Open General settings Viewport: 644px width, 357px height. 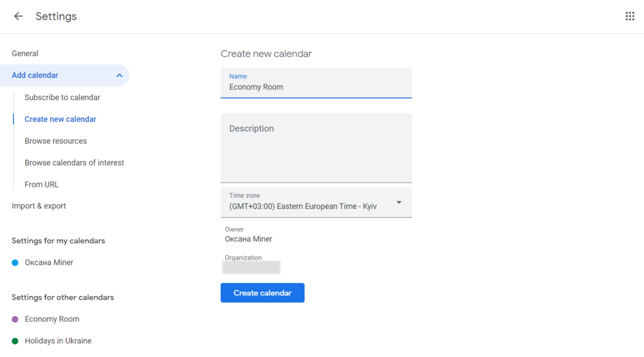(25, 54)
